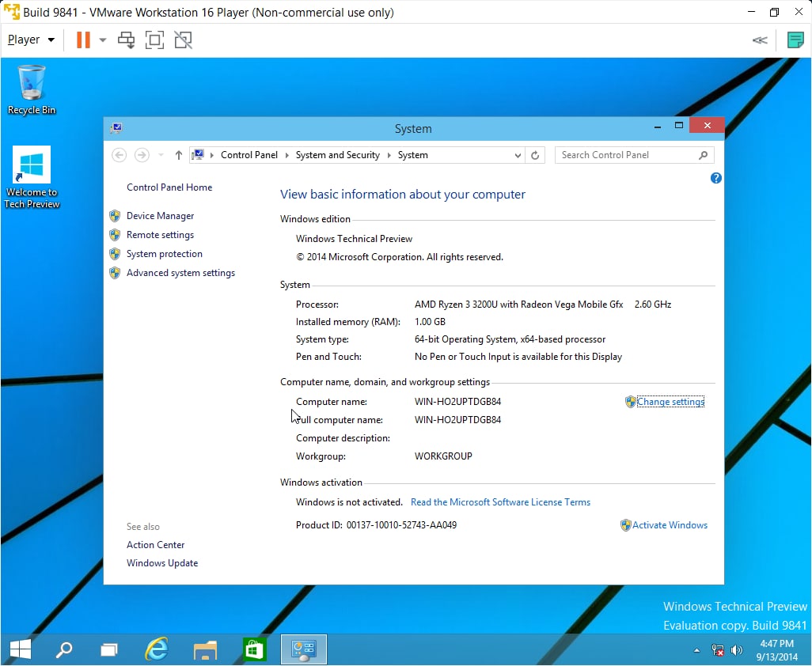The image size is (812, 666).
Task: Click the computer icon in address bar
Action: coord(198,155)
